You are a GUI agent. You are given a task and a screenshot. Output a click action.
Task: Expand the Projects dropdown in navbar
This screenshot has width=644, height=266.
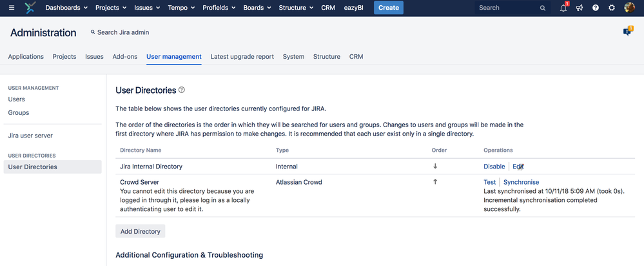pos(111,7)
